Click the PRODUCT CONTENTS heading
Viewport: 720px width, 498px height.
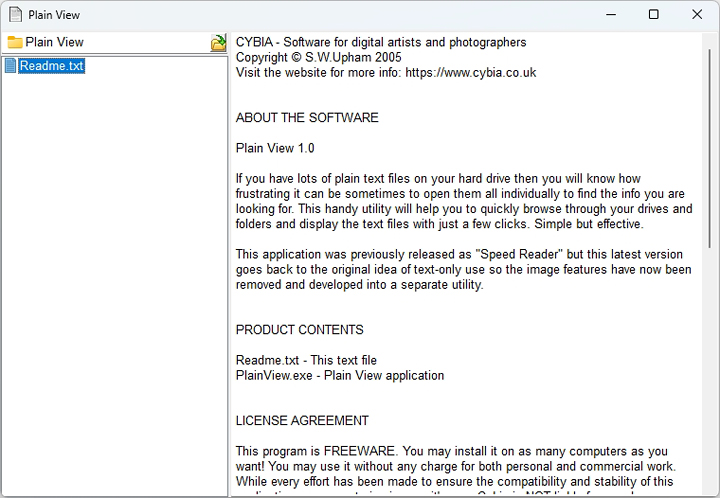tap(299, 330)
